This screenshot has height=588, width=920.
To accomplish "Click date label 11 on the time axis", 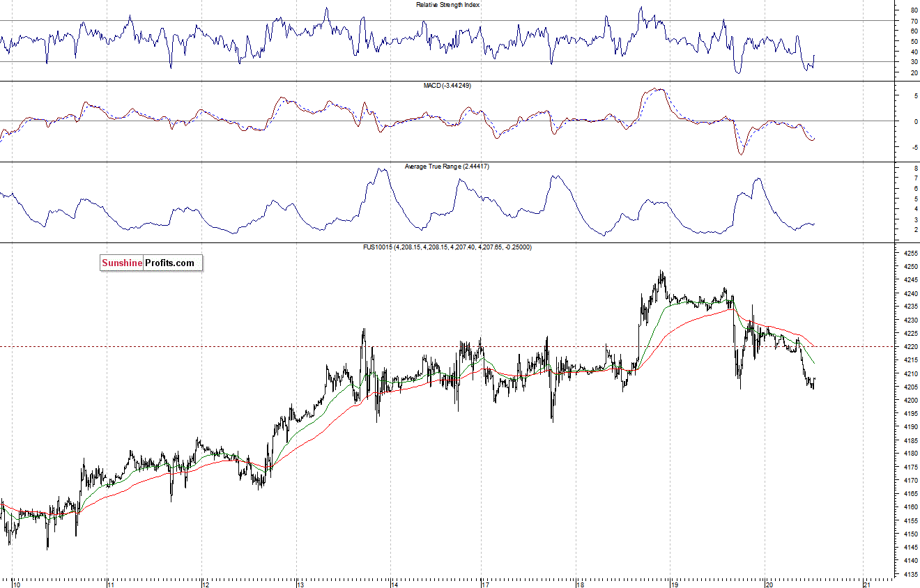I will [109, 584].
